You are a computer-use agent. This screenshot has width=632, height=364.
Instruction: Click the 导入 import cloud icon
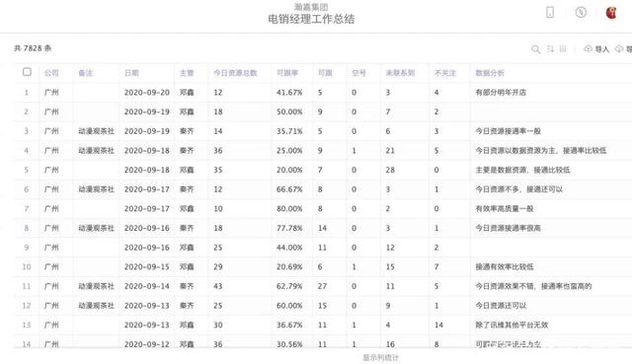[589, 48]
